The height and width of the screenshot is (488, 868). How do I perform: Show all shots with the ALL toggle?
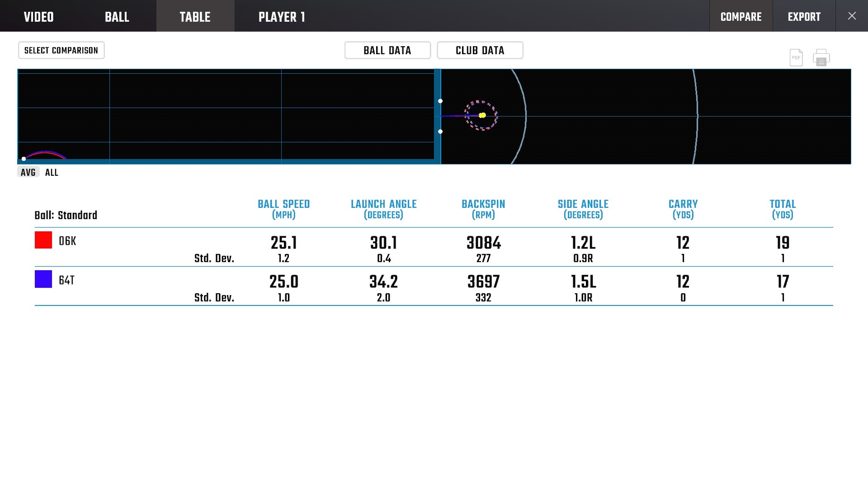51,172
